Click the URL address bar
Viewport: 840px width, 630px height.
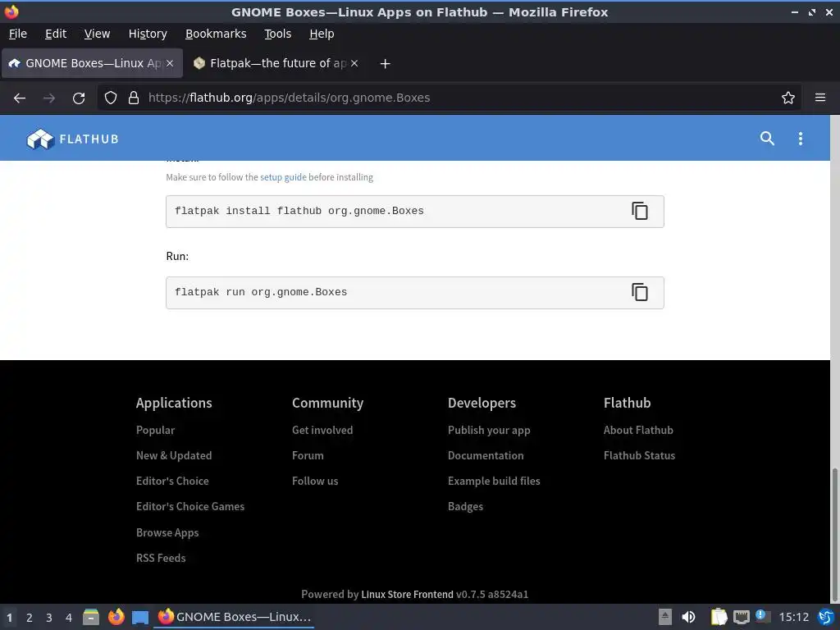coord(449,98)
